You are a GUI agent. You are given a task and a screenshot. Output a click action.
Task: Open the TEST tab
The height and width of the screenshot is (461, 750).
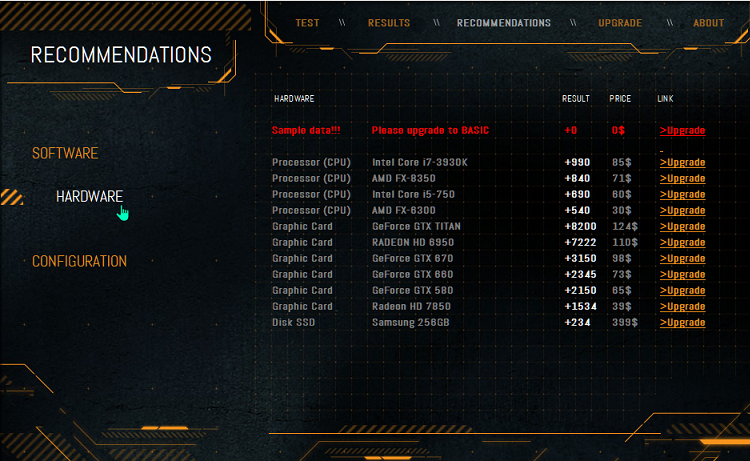(x=307, y=23)
